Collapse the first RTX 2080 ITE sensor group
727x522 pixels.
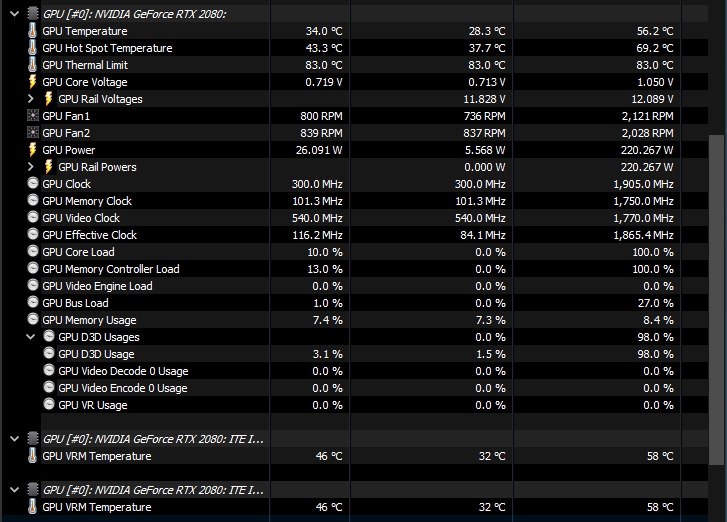(15, 439)
